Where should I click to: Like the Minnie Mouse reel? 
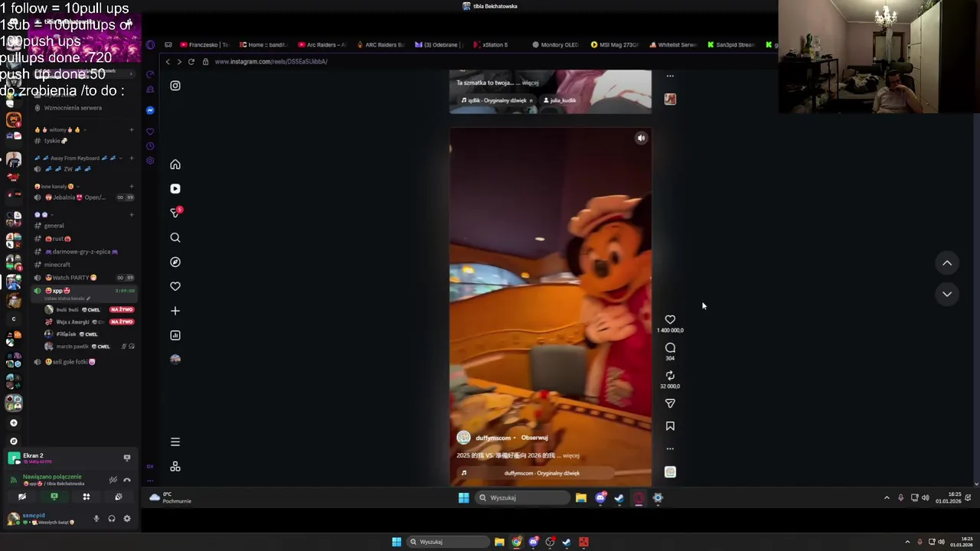coord(670,320)
